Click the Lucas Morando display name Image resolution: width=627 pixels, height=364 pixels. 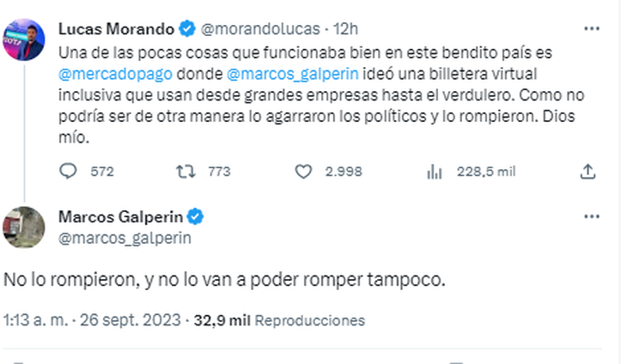[x=118, y=29]
